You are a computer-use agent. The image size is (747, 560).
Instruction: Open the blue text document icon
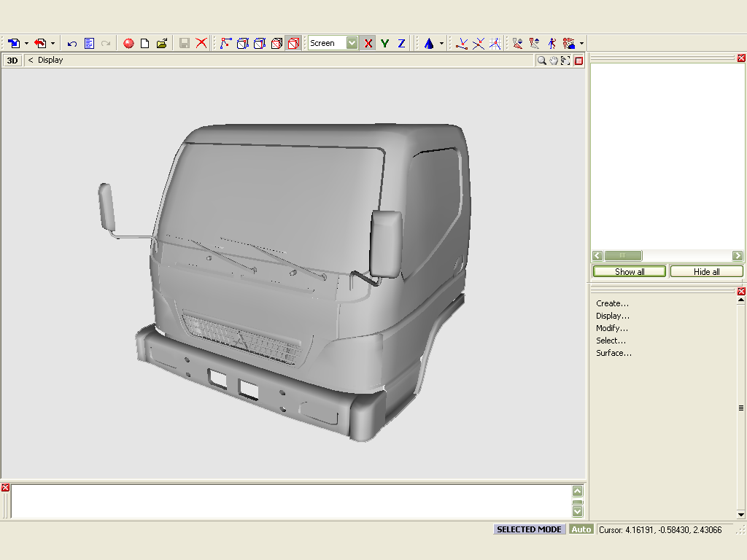point(89,43)
